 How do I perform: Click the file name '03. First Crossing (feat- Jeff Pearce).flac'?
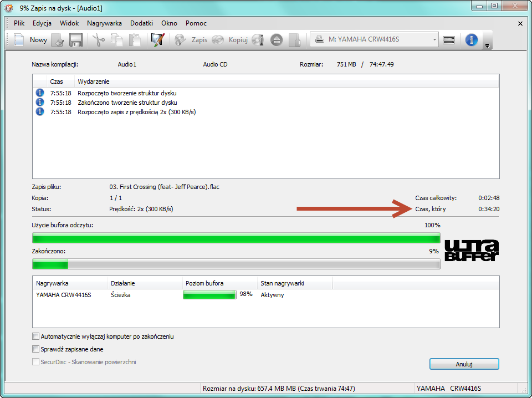tap(164, 187)
